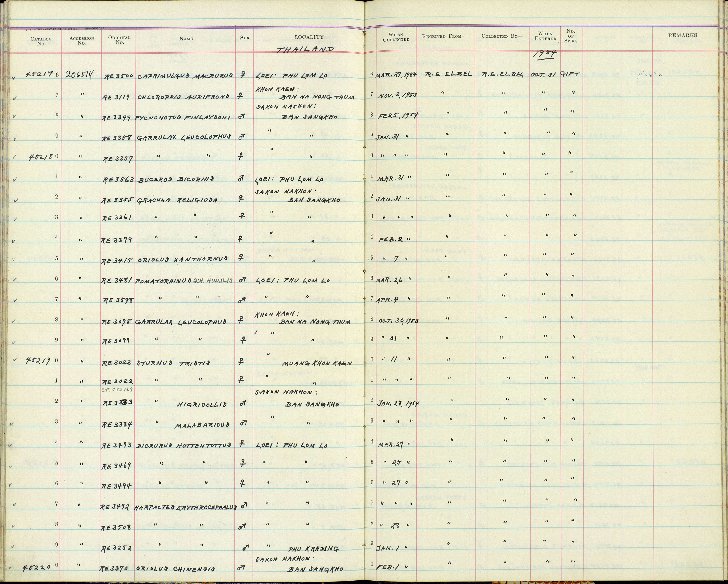Click the 'Catalog No.' column header
728x584 pixels.
(x=41, y=41)
